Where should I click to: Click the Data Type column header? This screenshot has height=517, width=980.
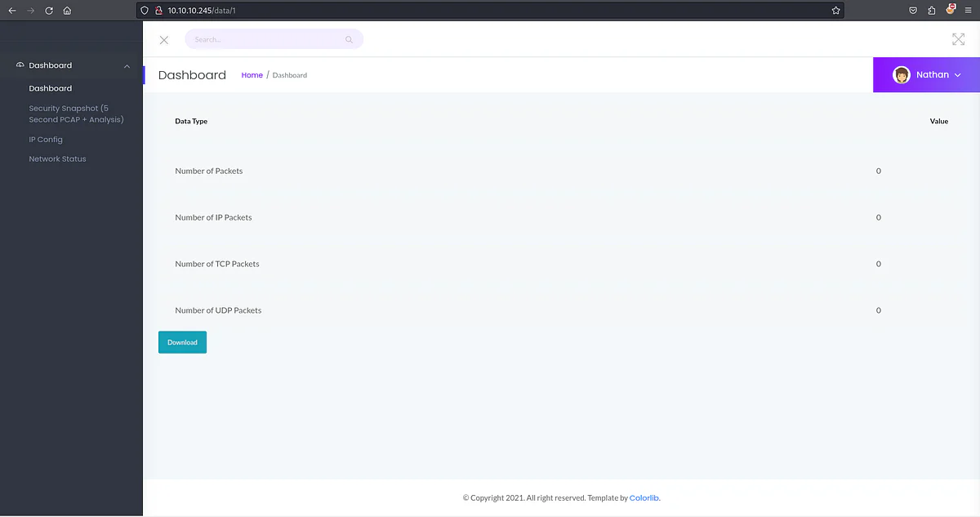[191, 122]
